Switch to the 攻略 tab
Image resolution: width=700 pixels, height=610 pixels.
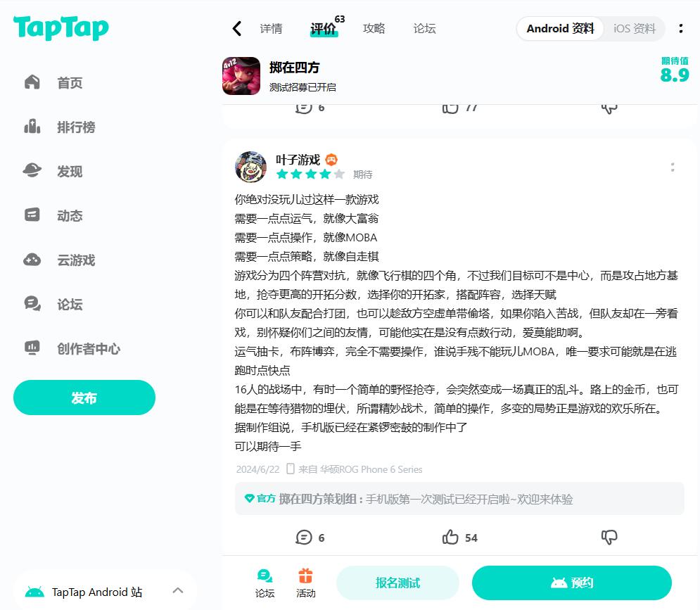(374, 29)
